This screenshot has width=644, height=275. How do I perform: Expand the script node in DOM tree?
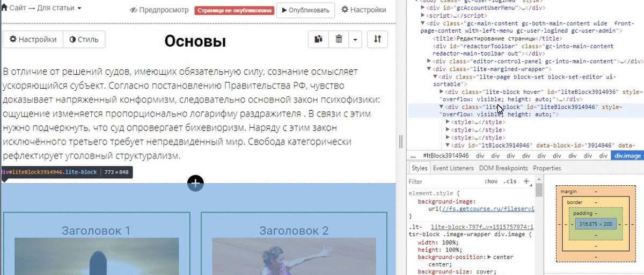pos(423,16)
